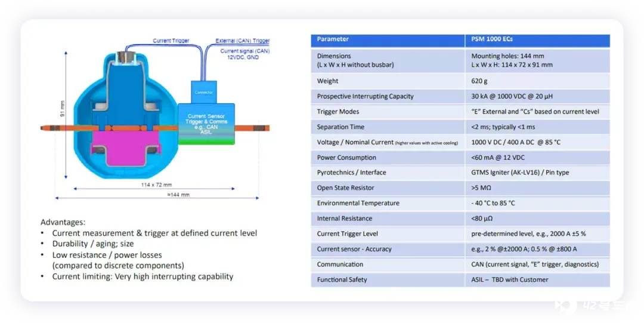The image size is (644, 323).
Task: Click the External and Cs trigger modes value
Action: (535, 112)
